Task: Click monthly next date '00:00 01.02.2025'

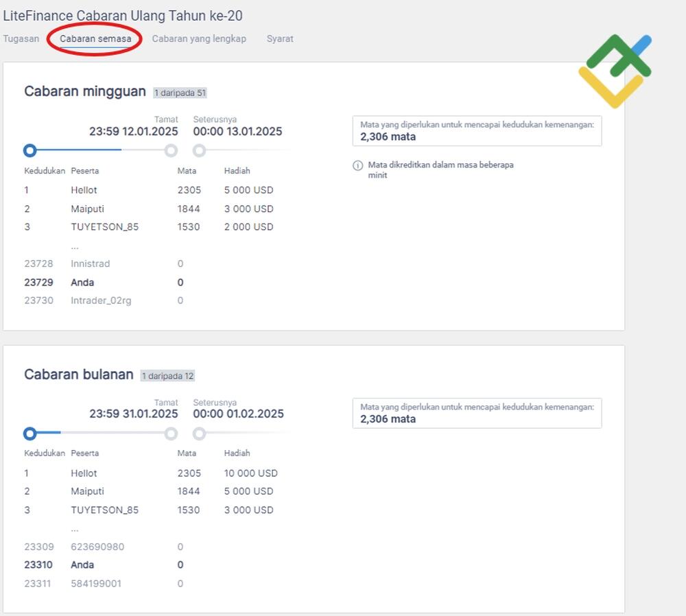Action: click(x=239, y=414)
